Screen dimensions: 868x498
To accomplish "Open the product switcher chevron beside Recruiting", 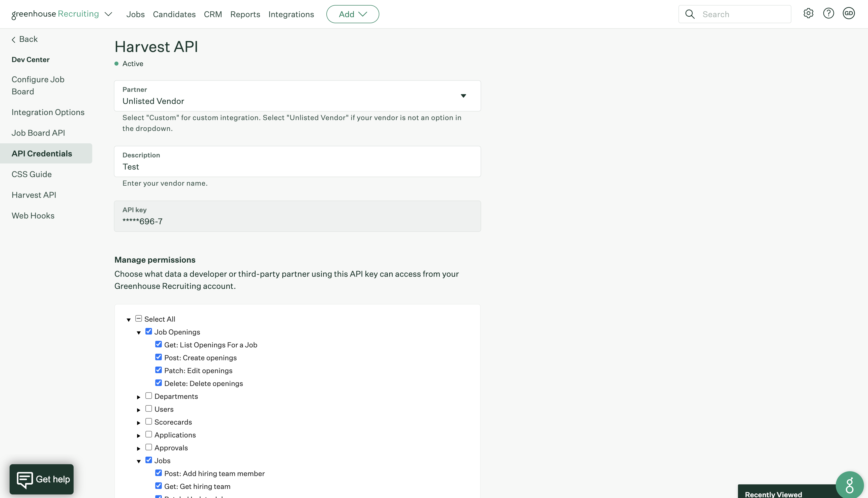I will [108, 14].
